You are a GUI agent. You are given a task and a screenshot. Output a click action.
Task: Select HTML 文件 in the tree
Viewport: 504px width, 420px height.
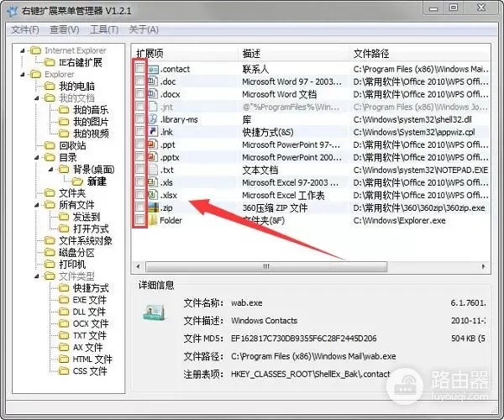(x=92, y=360)
